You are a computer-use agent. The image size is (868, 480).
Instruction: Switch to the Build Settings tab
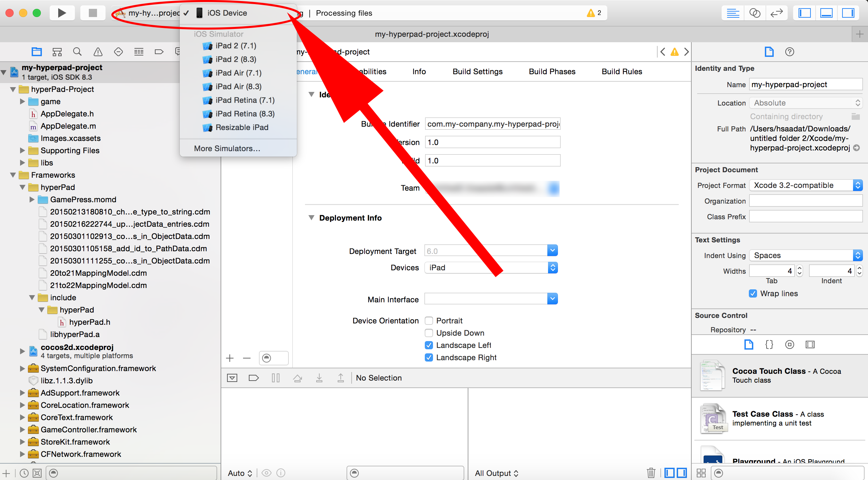tap(477, 71)
